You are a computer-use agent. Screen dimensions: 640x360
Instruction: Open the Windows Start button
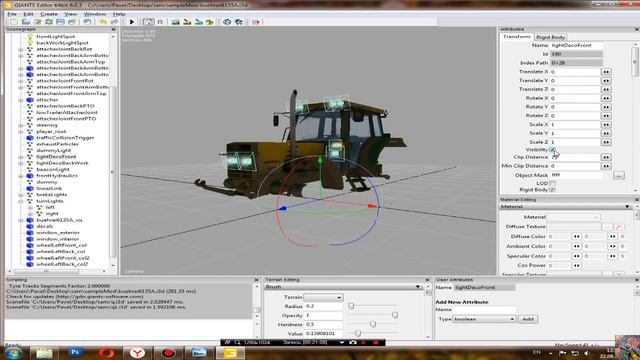coord(13,352)
